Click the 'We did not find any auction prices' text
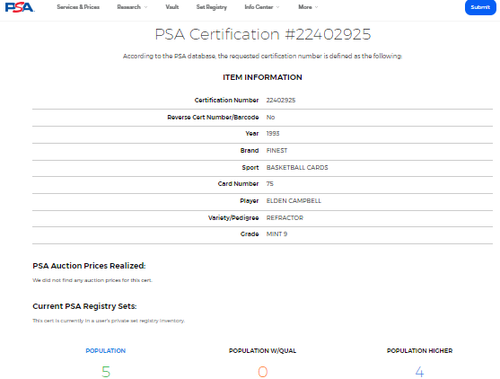Screen dimensions: 500x379 [92, 280]
